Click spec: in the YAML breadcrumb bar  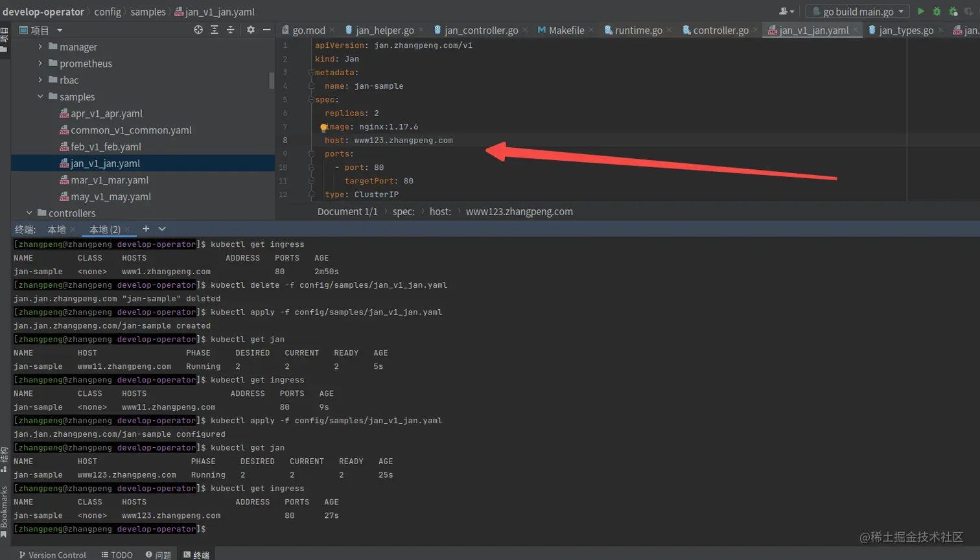coord(403,212)
